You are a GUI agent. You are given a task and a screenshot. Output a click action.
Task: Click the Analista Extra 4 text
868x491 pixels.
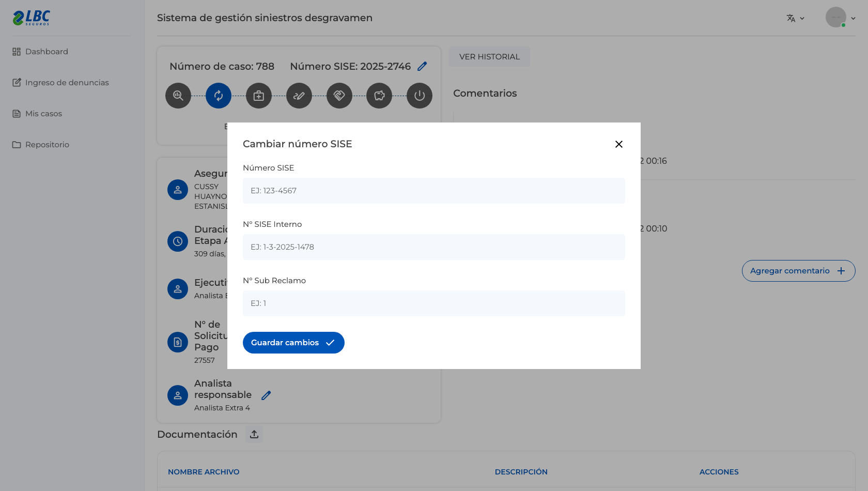(222, 408)
